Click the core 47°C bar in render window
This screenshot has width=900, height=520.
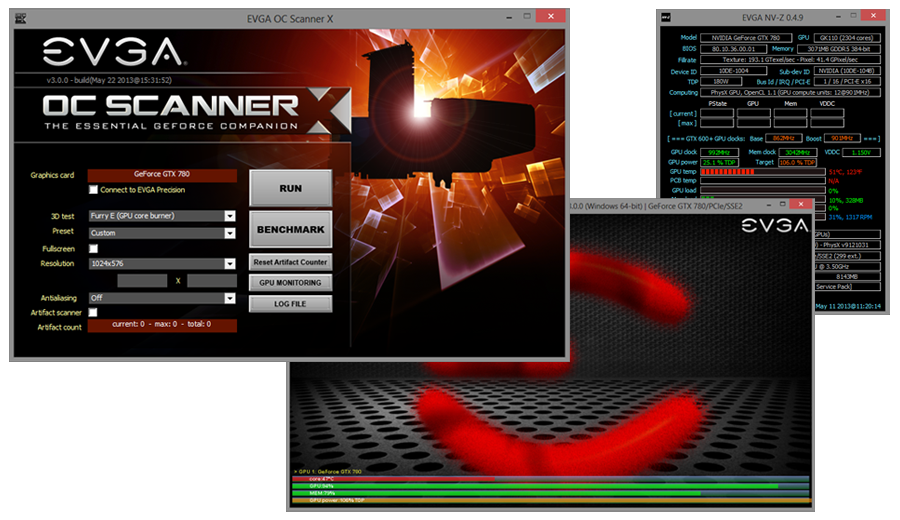point(550,479)
